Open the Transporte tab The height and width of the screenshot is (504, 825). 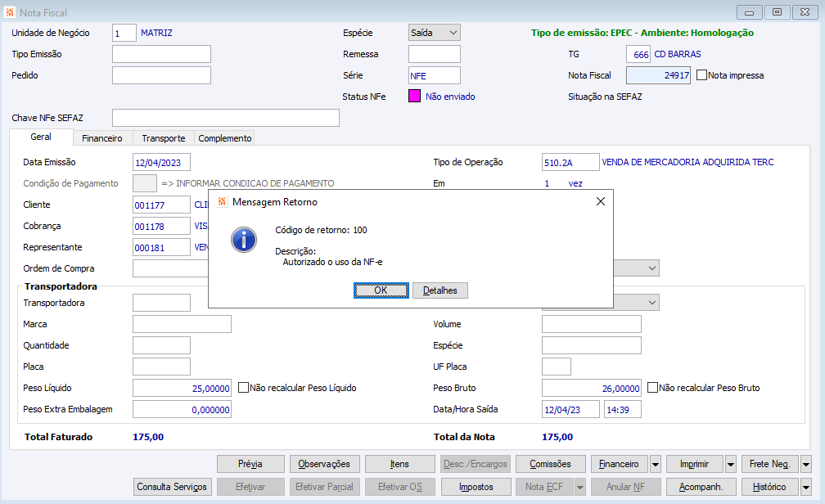click(163, 138)
